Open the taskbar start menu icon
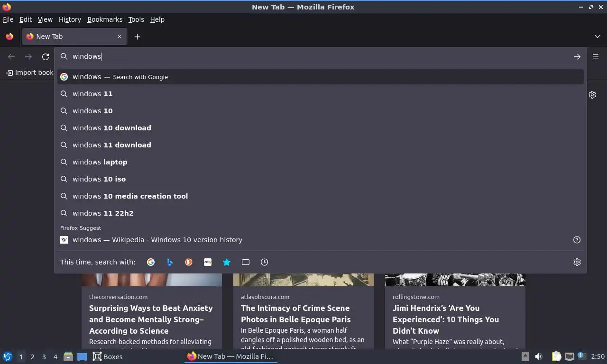Screen dimensions: 607x364 click(8, 356)
